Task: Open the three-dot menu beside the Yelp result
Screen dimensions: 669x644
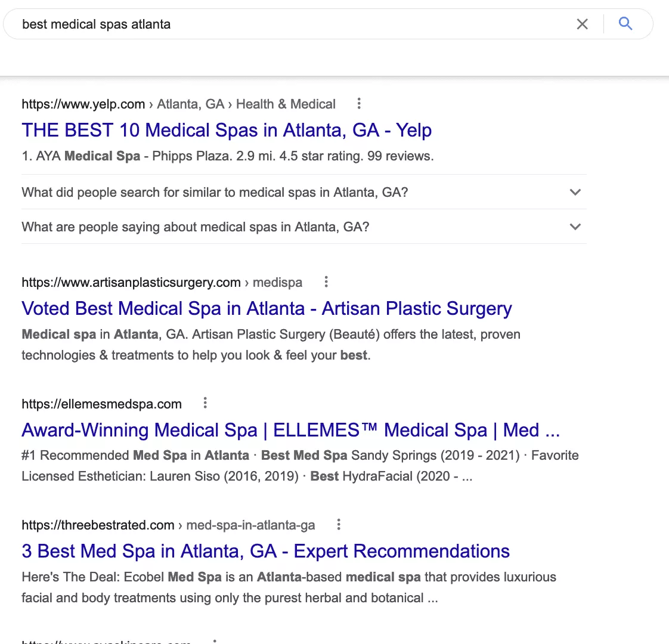Action: click(x=358, y=103)
